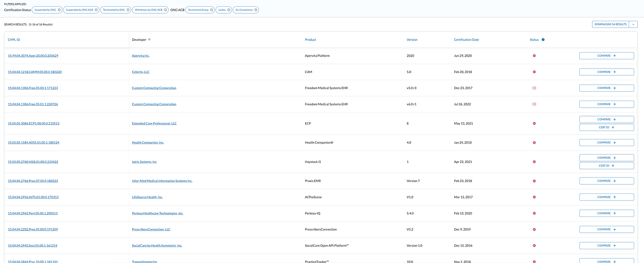The width and height of the screenshot is (644, 263).
Task: Open PrescribersConnection, LLC developer link
Action: [x=151, y=229]
